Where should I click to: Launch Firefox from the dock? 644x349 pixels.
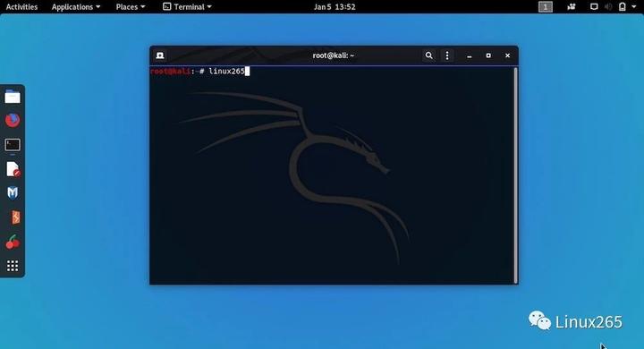click(x=13, y=121)
